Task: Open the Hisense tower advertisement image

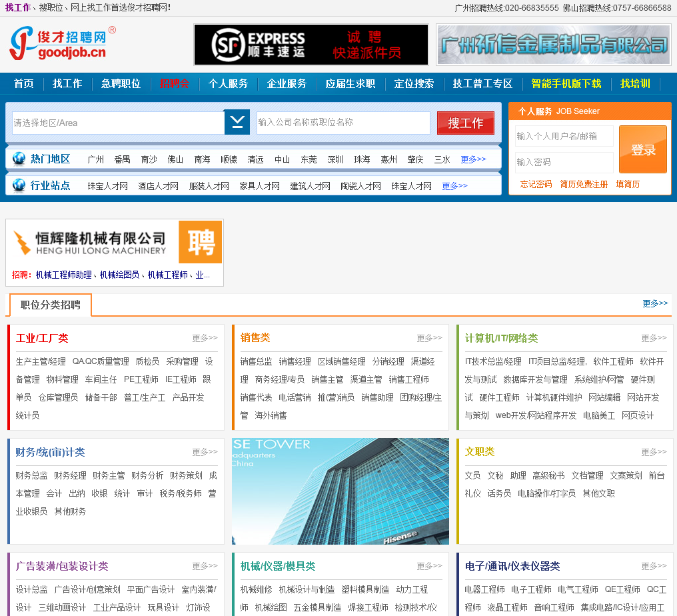Action: click(x=340, y=491)
